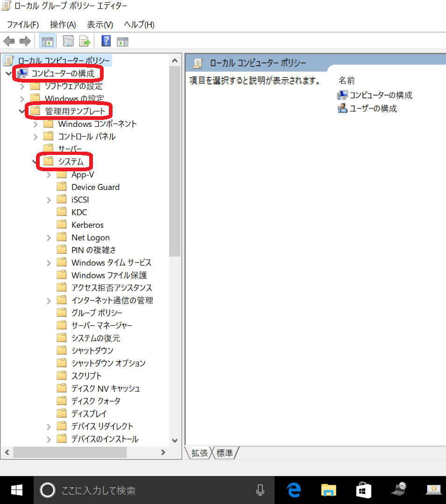Image resolution: width=446 pixels, height=504 pixels.
Task: Click the microphone icon in search box
Action: (x=260, y=490)
